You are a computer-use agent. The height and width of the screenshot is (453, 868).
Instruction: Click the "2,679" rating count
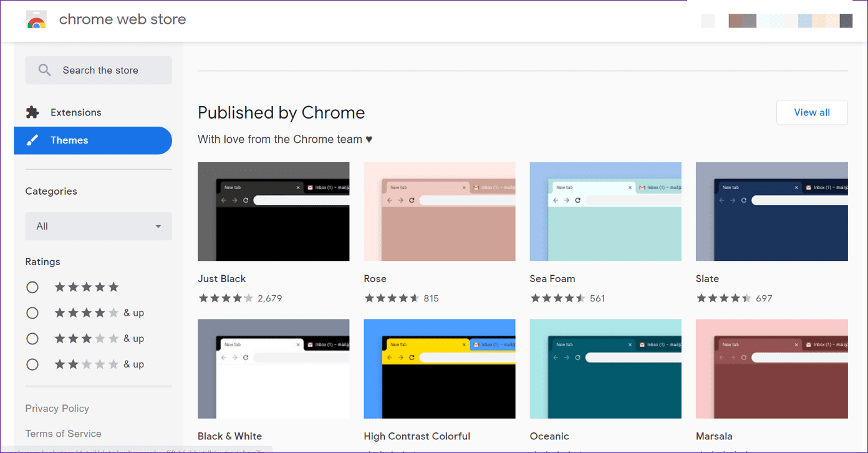[x=270, y=298]
